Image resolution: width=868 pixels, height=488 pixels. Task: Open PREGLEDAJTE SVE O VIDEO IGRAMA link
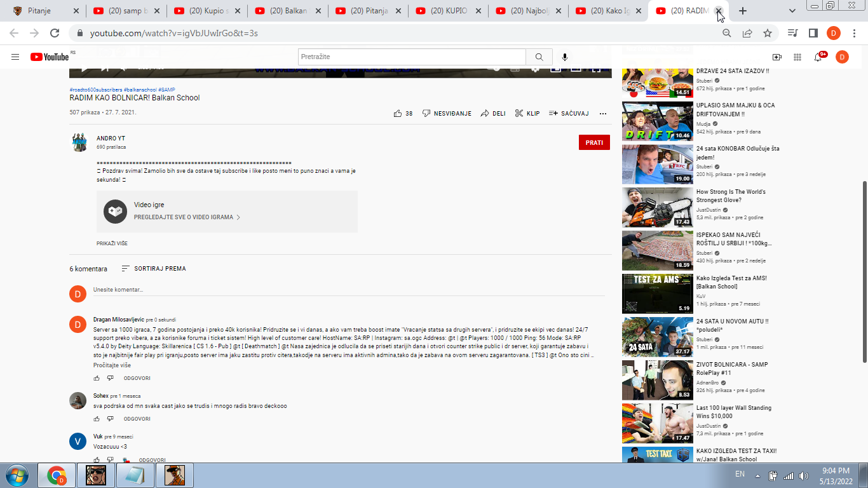coord(187,217)
